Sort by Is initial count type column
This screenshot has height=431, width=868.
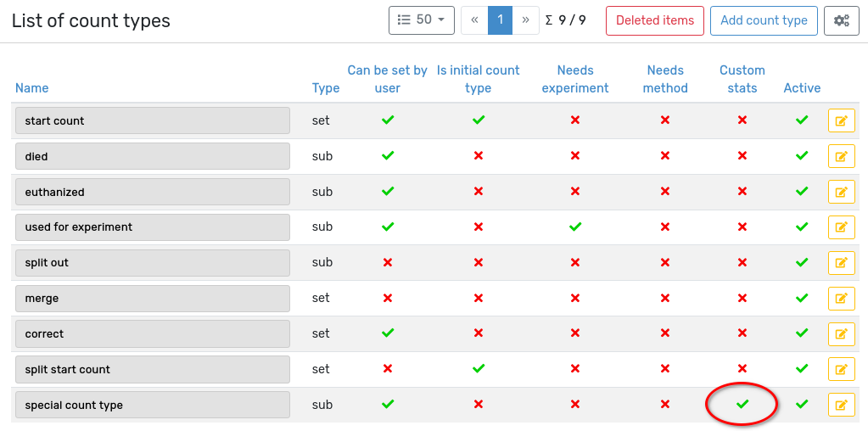click(x=478, y=79)
